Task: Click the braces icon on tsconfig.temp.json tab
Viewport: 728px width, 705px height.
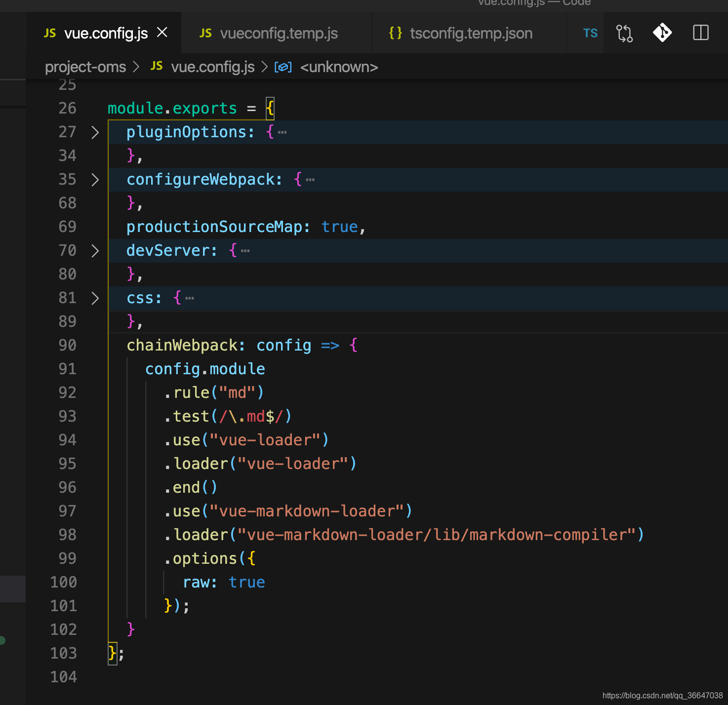Action: tap(396, 33)
